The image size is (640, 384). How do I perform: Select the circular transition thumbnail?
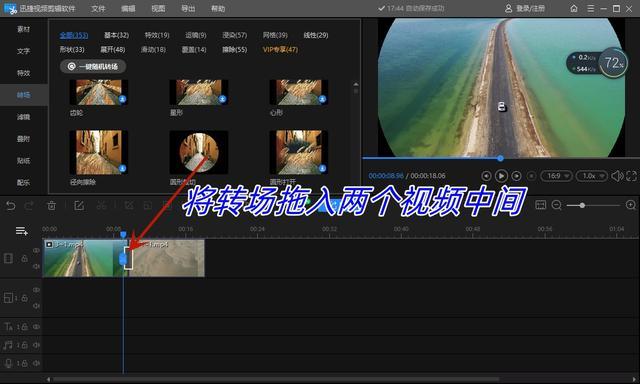[199, 153]
